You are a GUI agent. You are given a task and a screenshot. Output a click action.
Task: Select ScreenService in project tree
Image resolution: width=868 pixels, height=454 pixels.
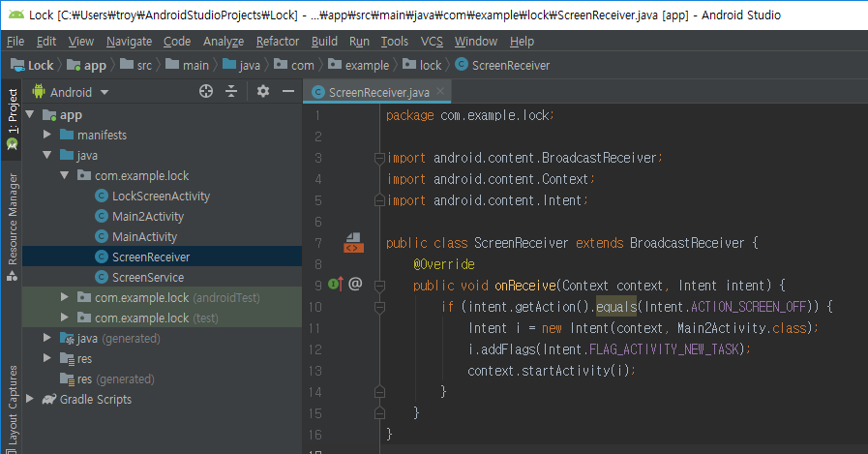[148, 278]
